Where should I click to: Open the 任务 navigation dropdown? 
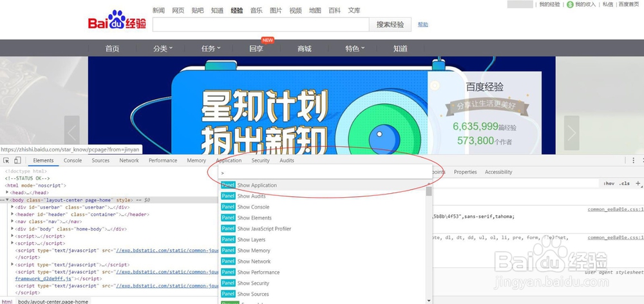(211, 48)
